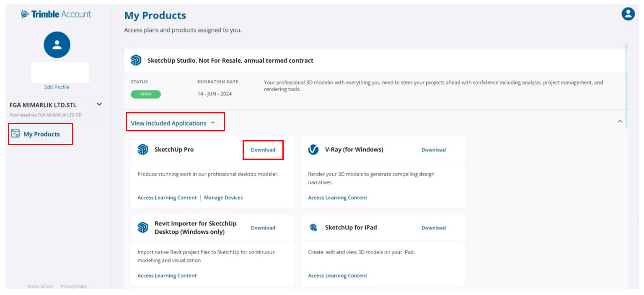Download SketchUp for iPad
The image size is (644, 295).
[434, 228]
